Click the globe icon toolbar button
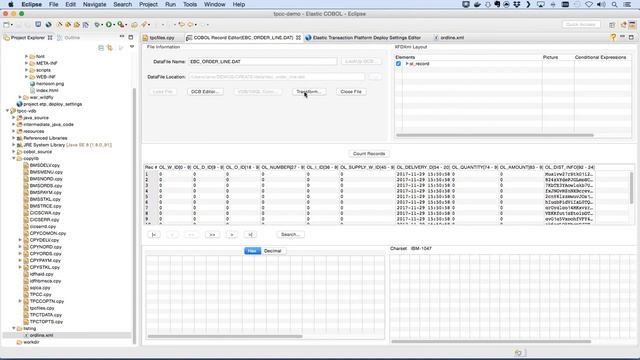 coord(49,24)
